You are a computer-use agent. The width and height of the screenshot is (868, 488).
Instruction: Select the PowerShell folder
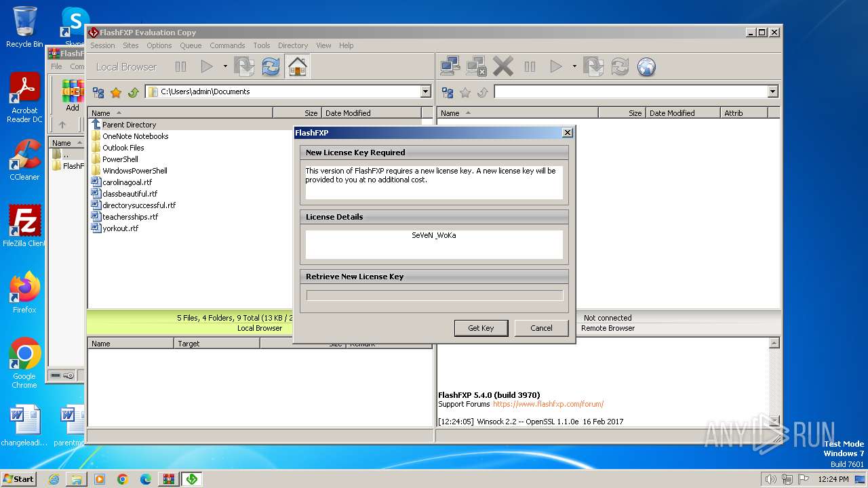[x=120, y=159]
